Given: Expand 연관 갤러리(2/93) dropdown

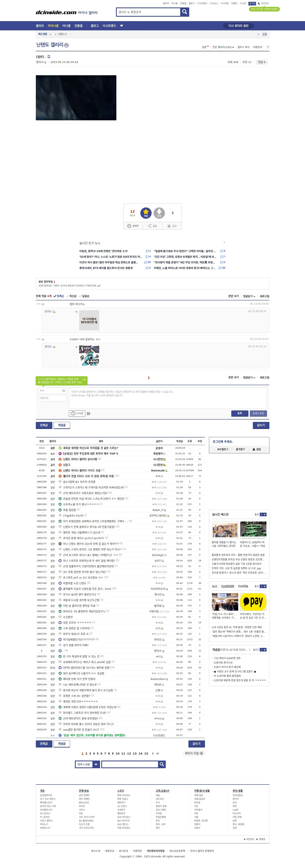Looking at the screenshot, I should pyautogui.click(x=223, y=47).
